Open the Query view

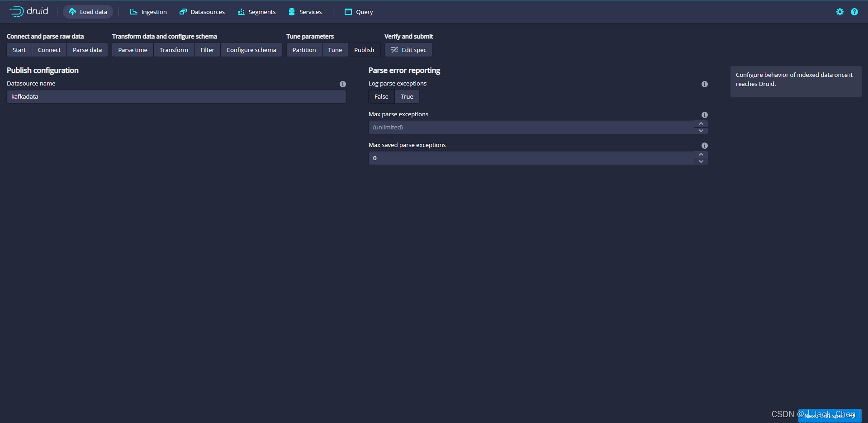pos(359,12)
